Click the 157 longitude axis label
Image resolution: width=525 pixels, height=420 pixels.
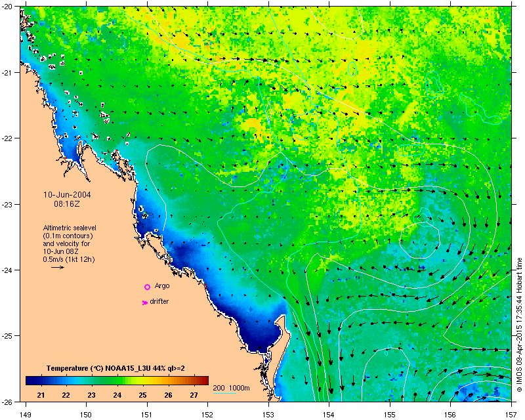point(511,415)
